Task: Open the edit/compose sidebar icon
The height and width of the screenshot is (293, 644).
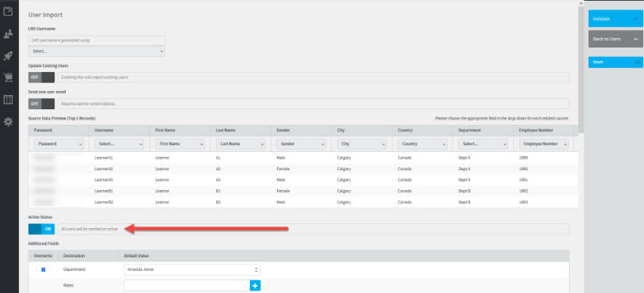Action: (8, 12)
